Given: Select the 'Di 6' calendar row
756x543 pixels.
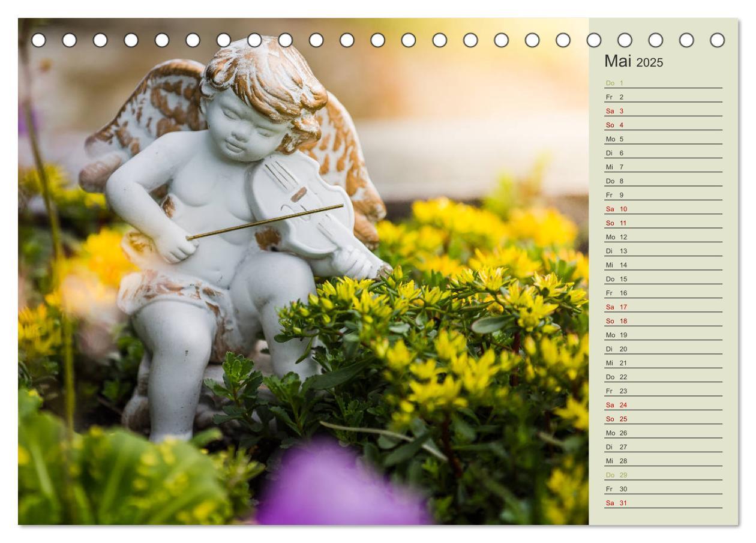Looking at the screenshot, I should pyautogui.click(x=663, y=153).
